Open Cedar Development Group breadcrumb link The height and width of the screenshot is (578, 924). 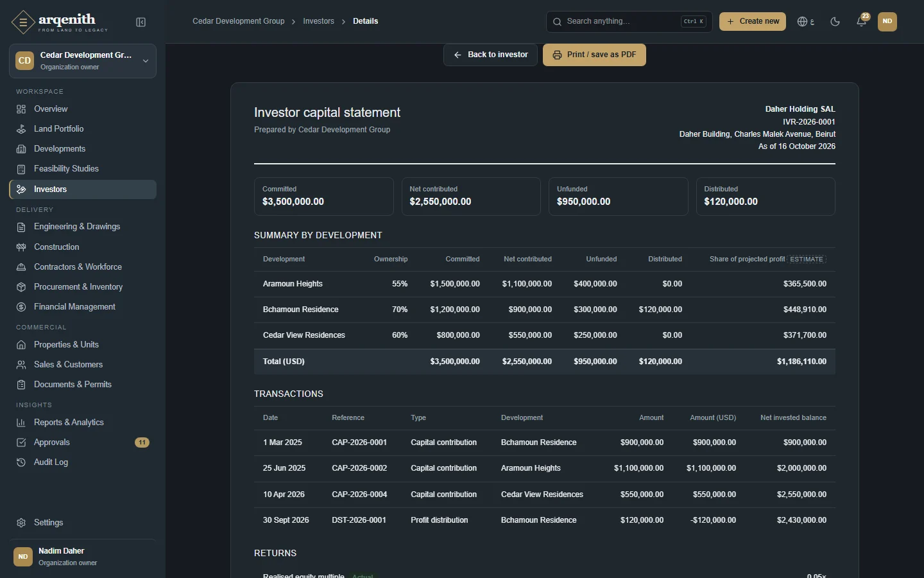239,21
